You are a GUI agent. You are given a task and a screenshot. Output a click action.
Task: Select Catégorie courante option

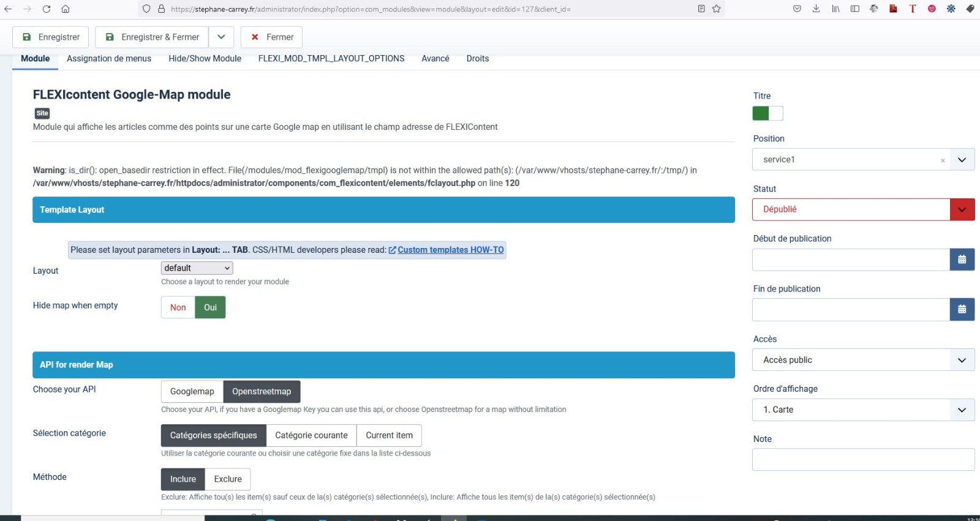pyautogui.click(x=311, y=436)
